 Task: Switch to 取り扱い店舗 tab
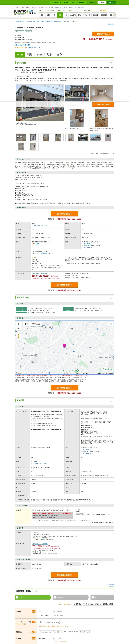point(50,55)
